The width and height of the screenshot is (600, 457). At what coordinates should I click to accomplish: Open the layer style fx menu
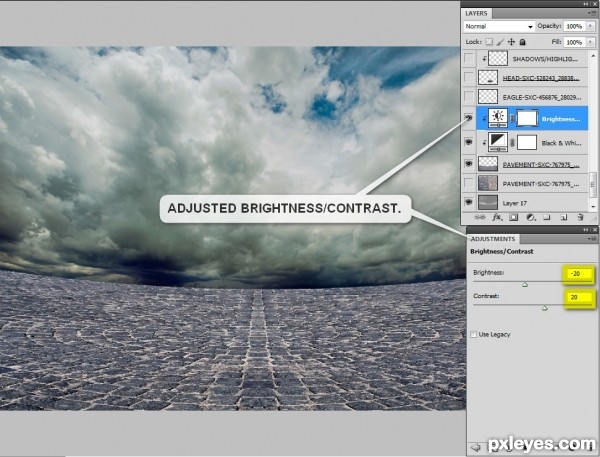pos(497,217)
